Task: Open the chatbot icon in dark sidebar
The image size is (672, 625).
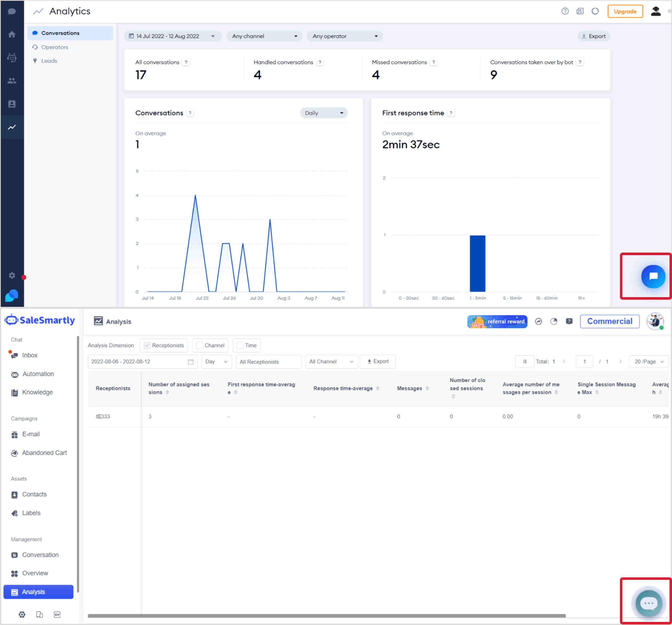Action: click(x=12, y=58)
